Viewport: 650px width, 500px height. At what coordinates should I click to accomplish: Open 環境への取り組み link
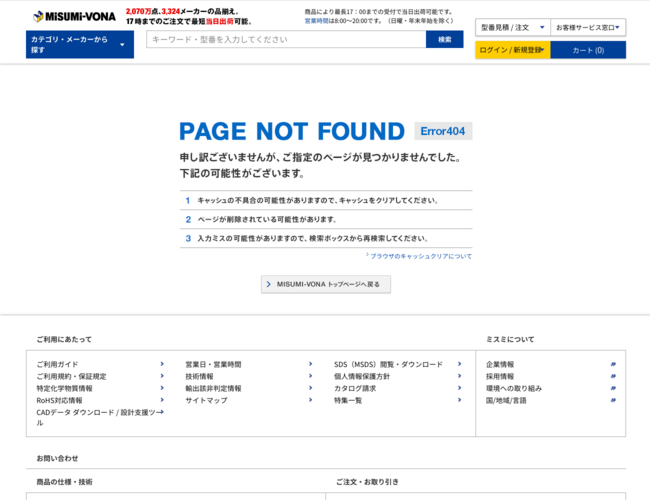coord(514,388)
